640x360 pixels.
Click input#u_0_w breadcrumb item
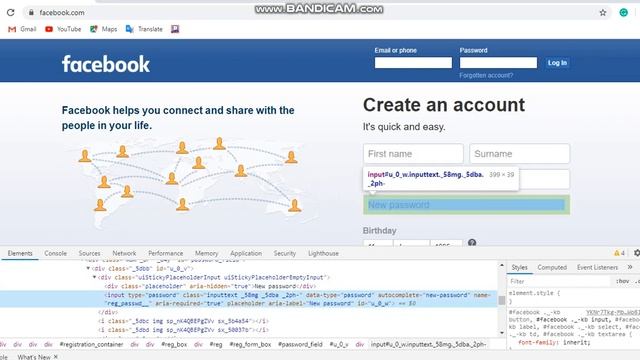[x=429, y=344]
